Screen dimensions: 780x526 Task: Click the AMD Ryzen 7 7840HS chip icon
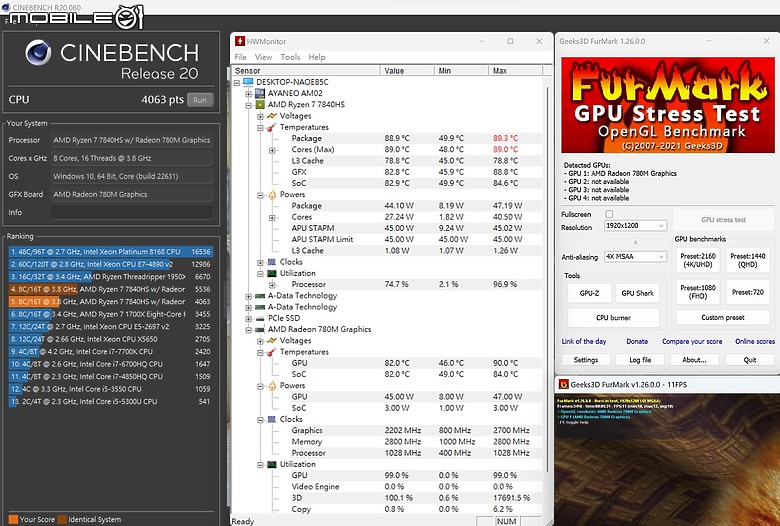(260, 105)
